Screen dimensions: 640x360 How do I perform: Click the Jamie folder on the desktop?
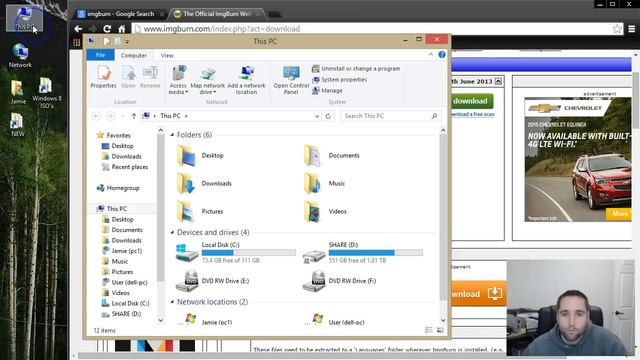click(x=18, y=92)
